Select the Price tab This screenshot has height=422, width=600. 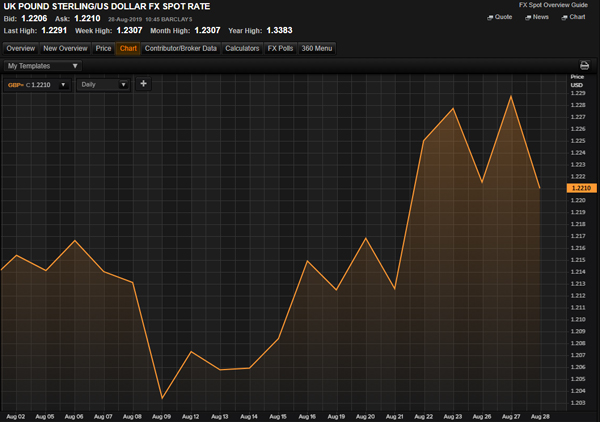click(103, 48)
